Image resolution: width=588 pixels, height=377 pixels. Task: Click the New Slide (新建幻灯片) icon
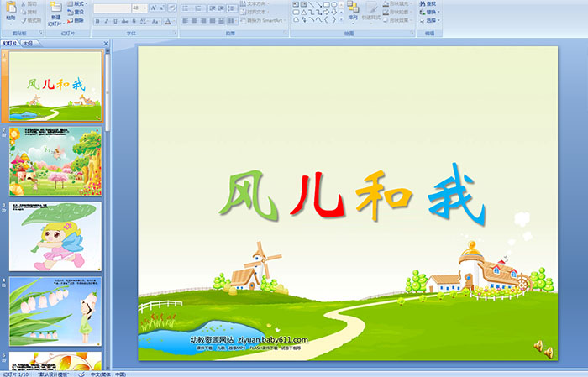coord(56,7)
